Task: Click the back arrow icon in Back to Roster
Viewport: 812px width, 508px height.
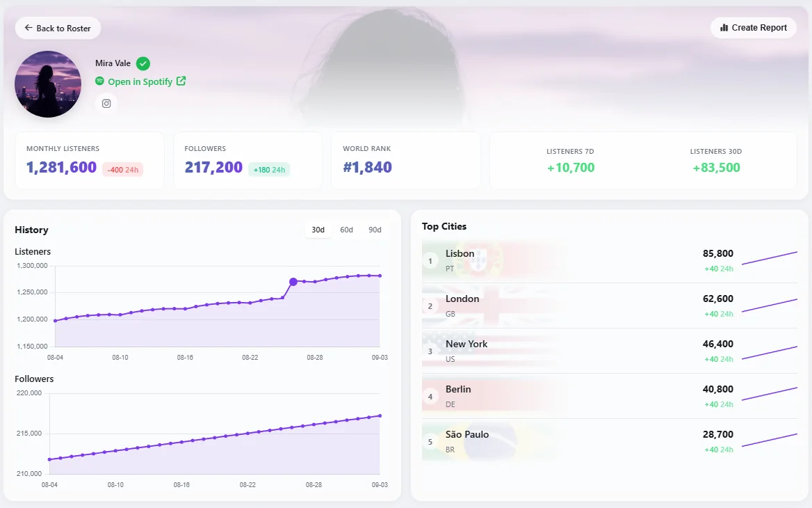Action: [x=29, y=27]
